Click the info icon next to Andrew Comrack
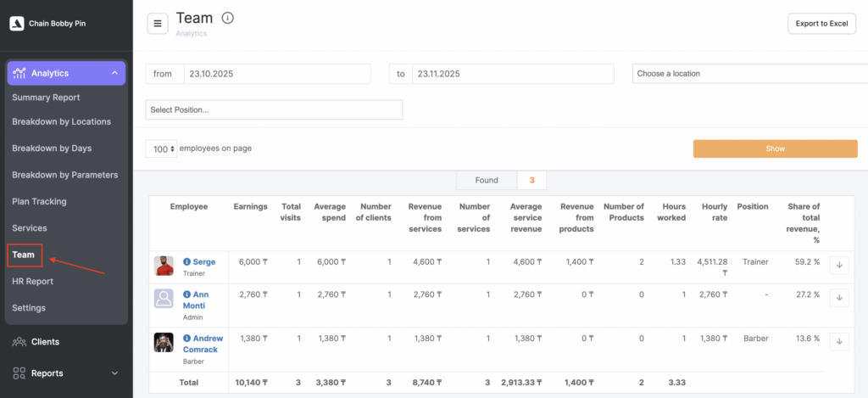 point(187,337)
